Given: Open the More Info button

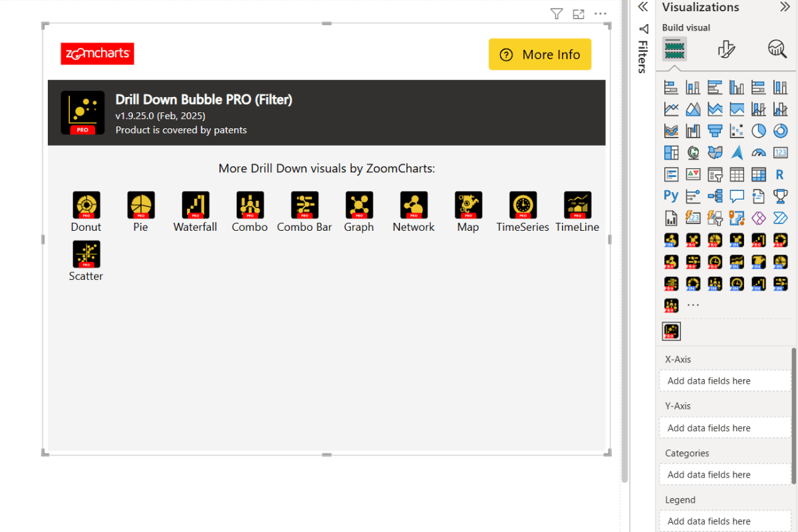Looking at the screenshot, I should pos(540,55).
